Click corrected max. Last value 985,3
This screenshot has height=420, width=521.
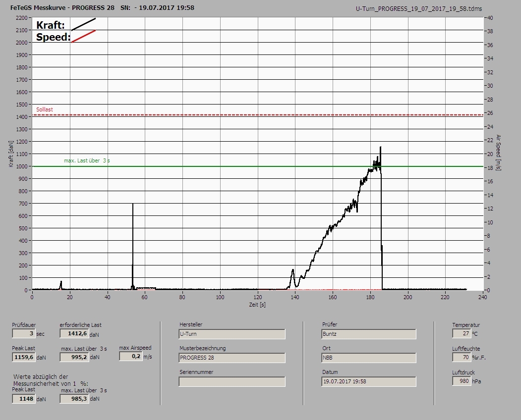(74, 398)
